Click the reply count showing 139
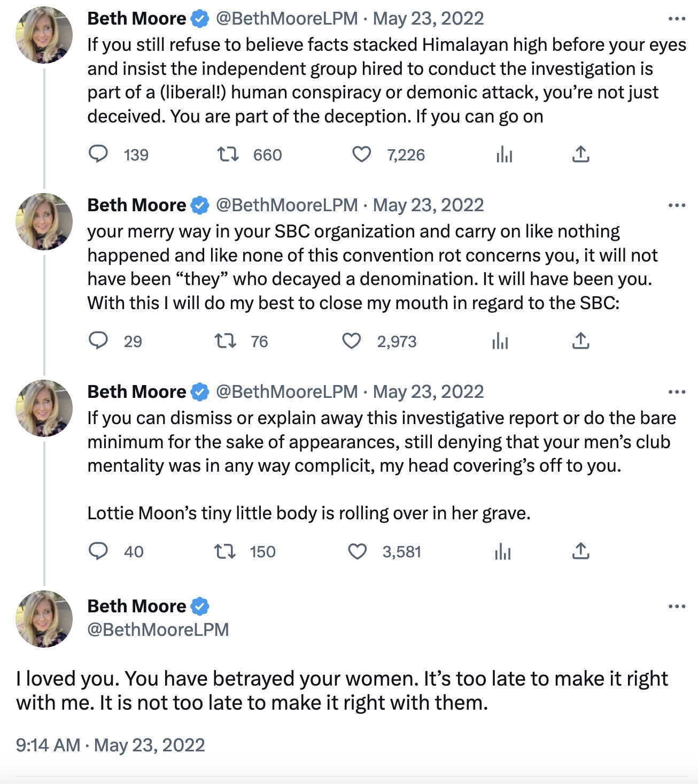Viewport: 698px width, 784px height. [x=135, y=155]
